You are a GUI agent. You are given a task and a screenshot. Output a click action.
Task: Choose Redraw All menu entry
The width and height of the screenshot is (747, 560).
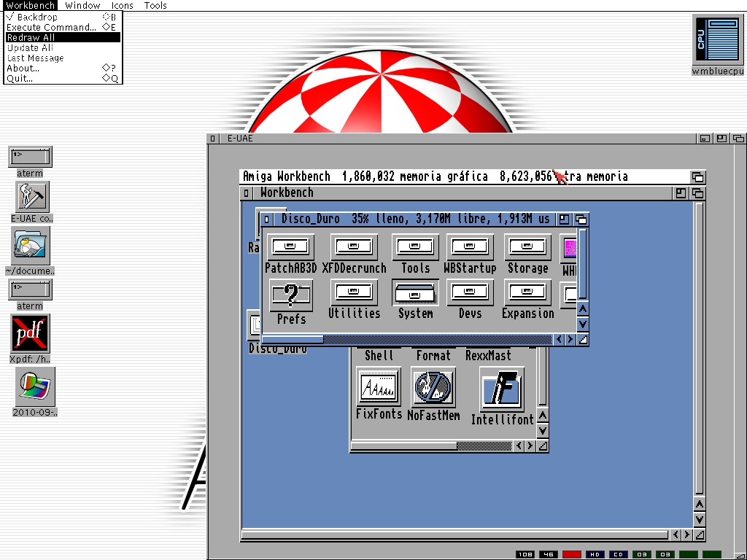[x=63, y=38]
